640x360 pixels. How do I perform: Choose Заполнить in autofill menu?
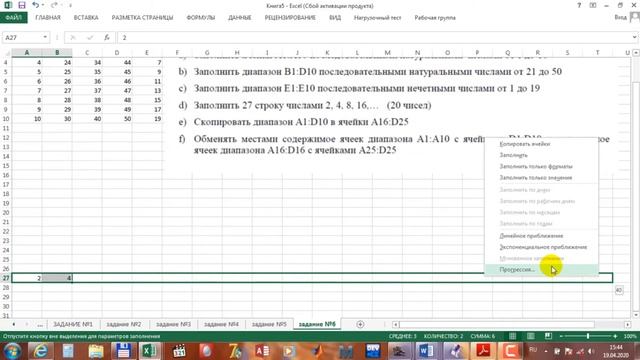tap(513, 155)
